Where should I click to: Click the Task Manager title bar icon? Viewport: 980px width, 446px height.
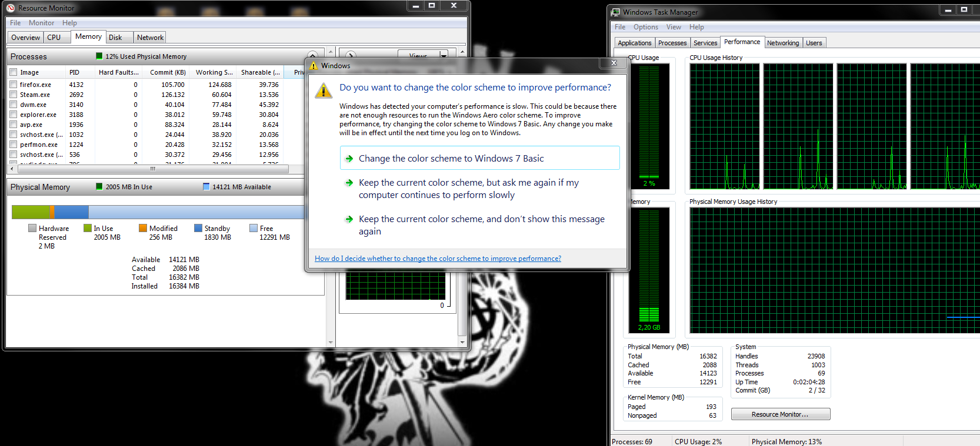pyautogui.click(x=615, y=12)
